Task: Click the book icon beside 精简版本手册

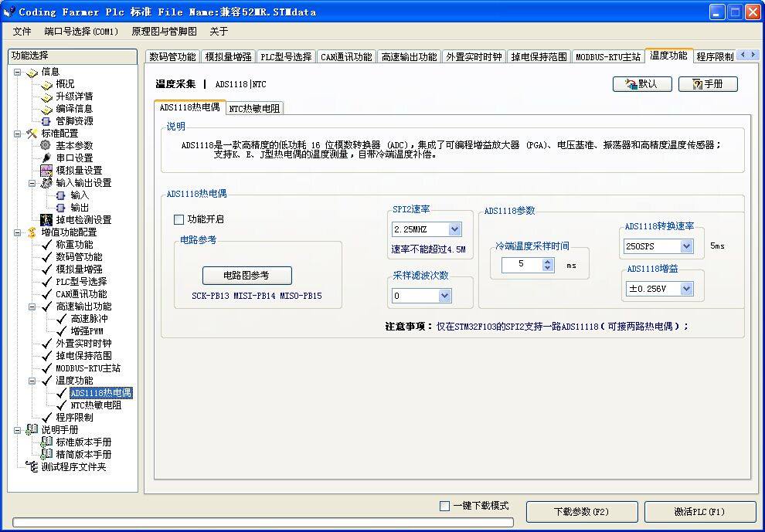Action: click(46, 454)
